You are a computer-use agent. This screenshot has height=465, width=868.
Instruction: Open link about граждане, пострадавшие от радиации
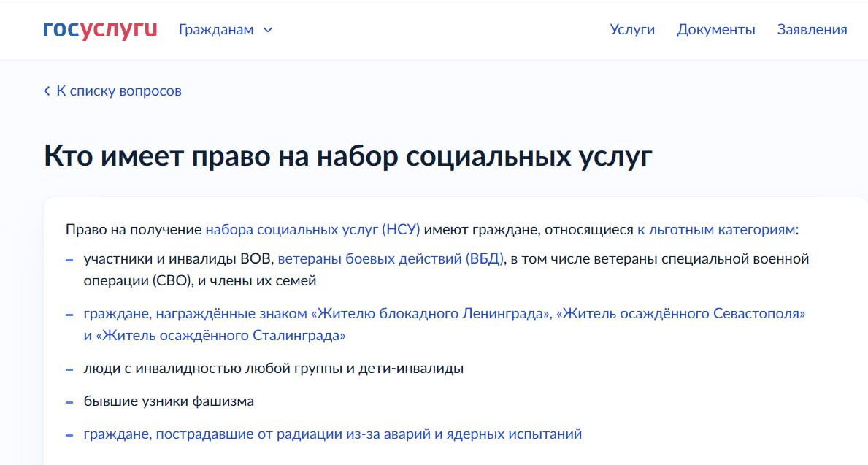click(x=333, y=434)
